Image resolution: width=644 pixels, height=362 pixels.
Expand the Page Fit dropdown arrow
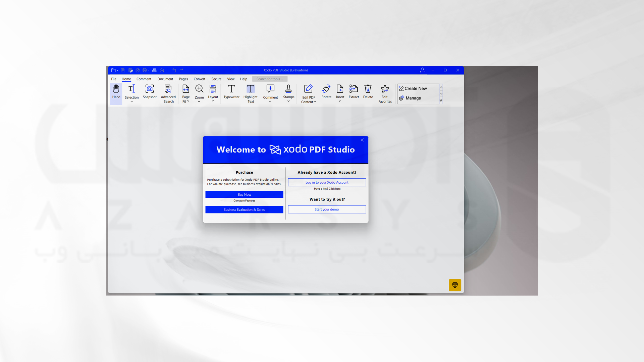click(x=188, y=101)
